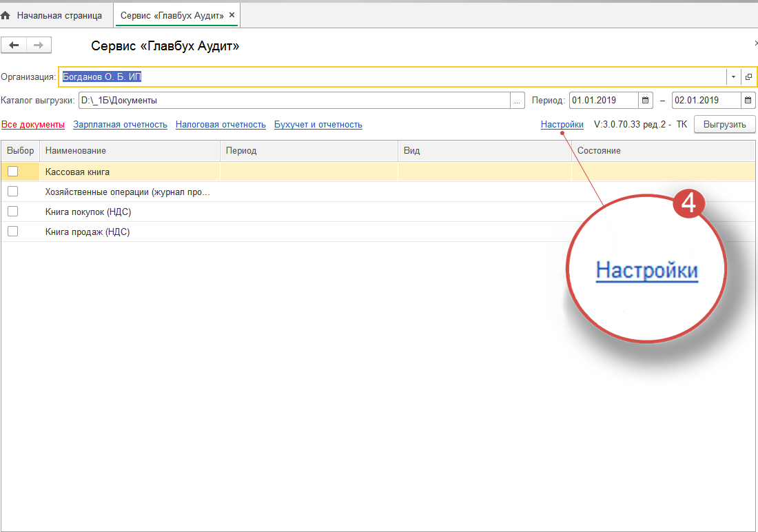Click the Каталог выгрузки path field

(x=293, y=101)
